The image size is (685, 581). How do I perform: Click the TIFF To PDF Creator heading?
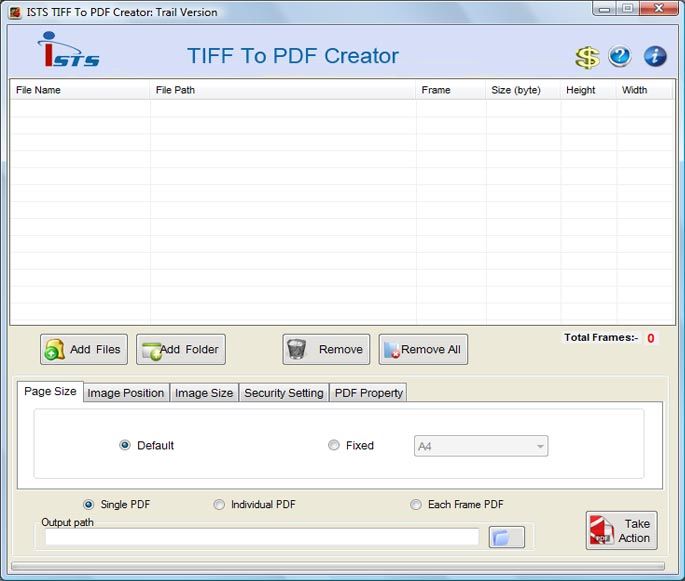[293, 56]
